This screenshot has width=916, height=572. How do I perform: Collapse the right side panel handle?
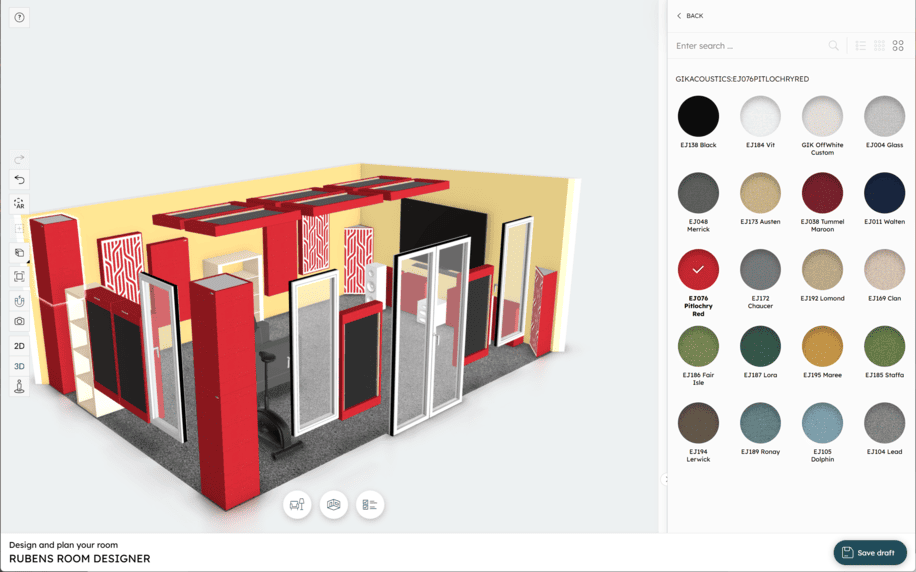666,479
